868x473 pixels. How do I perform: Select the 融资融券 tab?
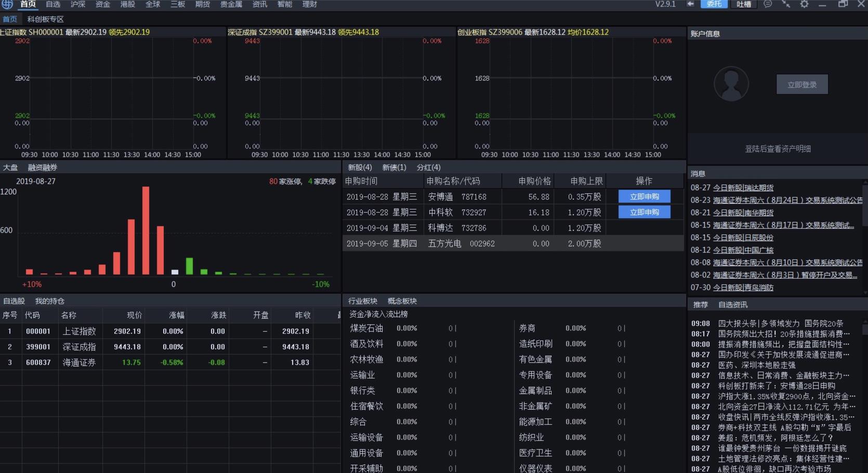(x=43, y=167)
